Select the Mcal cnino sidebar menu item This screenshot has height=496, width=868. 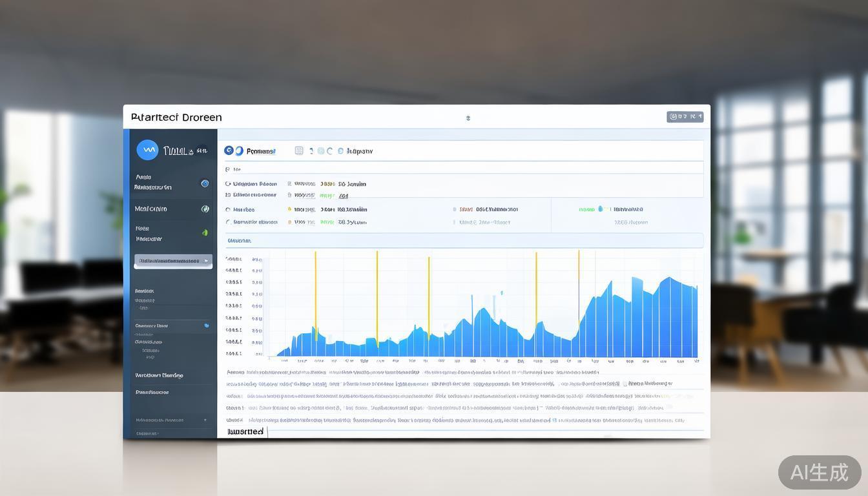(151, 209)
